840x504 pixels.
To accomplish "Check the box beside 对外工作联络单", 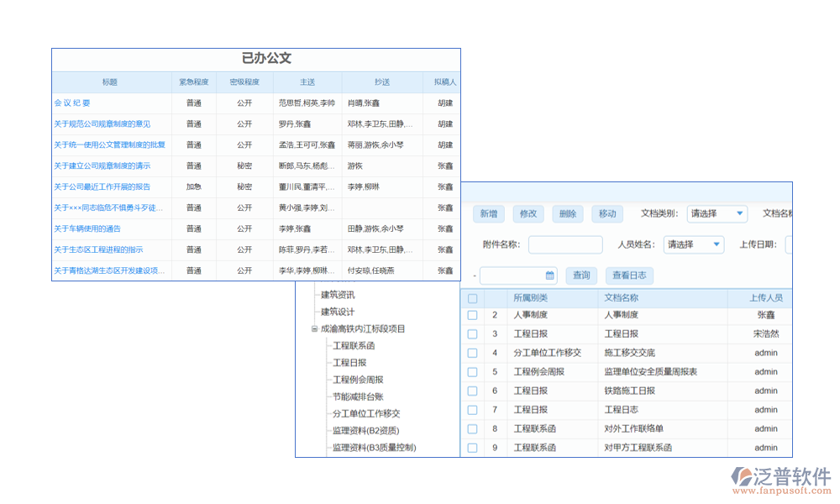I will click(472, 429).
